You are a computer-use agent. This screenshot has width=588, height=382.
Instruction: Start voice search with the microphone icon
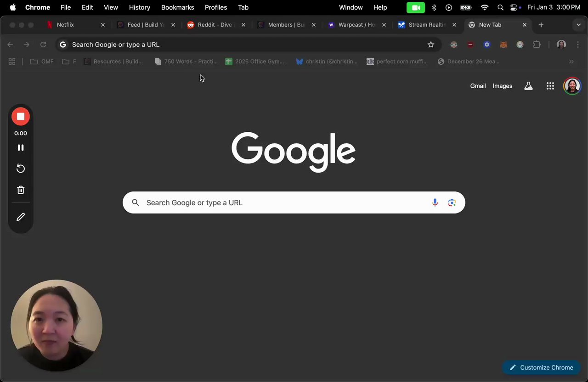pos(435,202)
